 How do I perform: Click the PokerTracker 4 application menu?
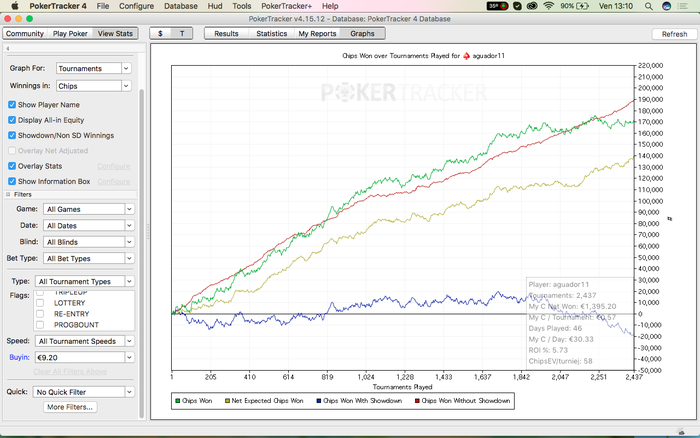(x=58, y=6)
